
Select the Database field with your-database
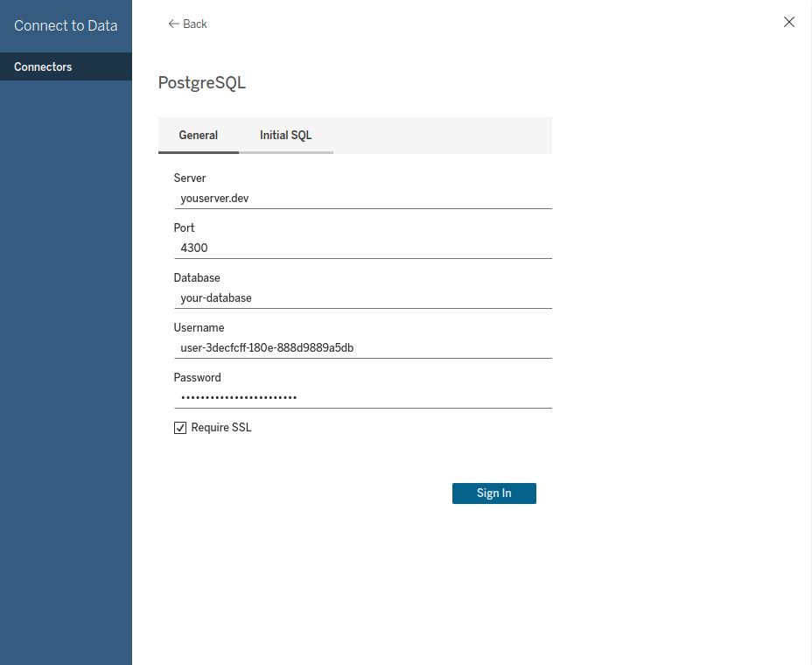(x=362, y=297)
